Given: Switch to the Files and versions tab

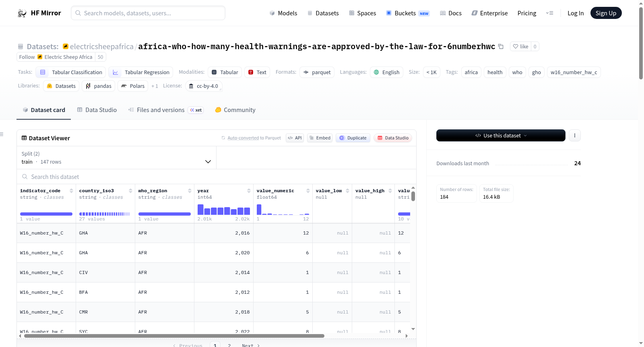Looking at the screenshot, I should pyautogui.click(x=166, y=110).
